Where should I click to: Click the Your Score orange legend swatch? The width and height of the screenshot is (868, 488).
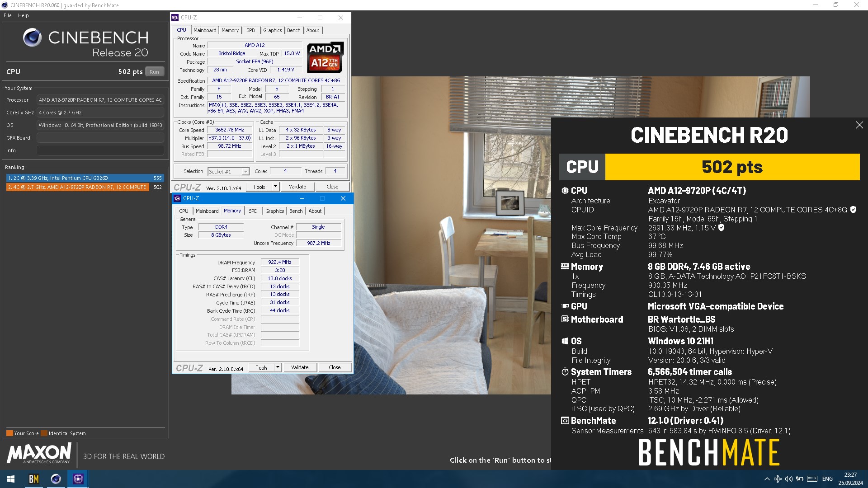[9, 433]
